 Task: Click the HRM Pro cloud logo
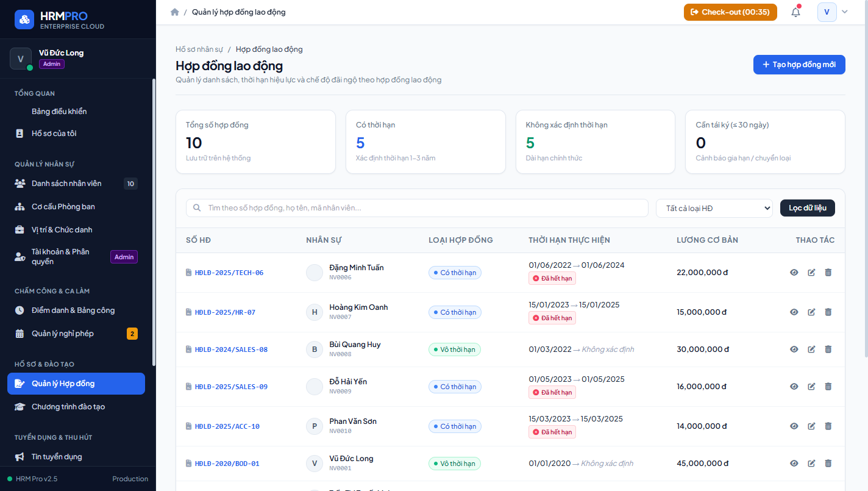click(24, 20)
